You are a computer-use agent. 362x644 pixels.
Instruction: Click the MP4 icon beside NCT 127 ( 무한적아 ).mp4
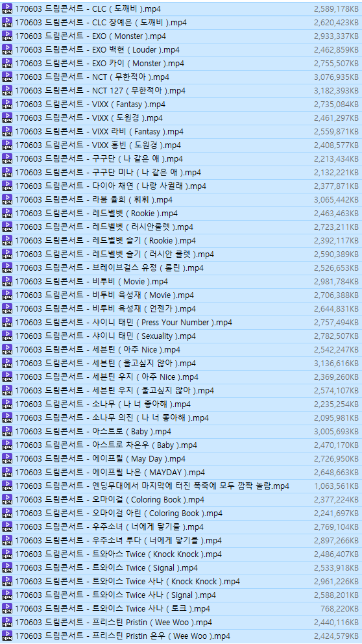click(x=7, y=91)
